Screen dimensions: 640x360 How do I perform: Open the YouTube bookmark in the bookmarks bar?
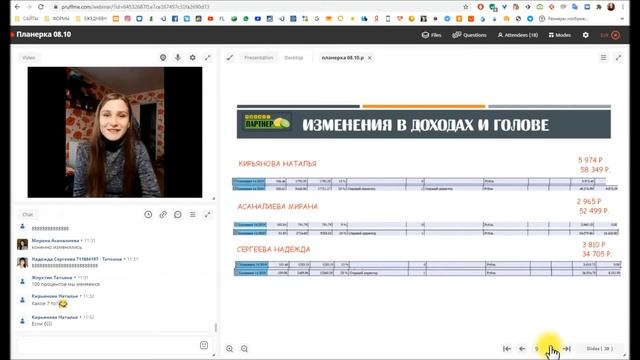click(x=210, y=19)
